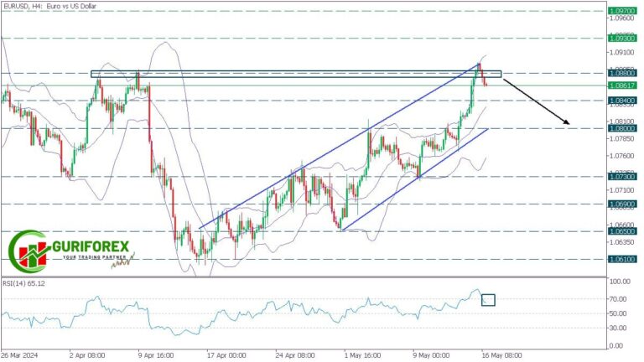This screenshot has width=644, height=362.
Task: Click the 1.06350 price scale value
Action: pos(622,242)
